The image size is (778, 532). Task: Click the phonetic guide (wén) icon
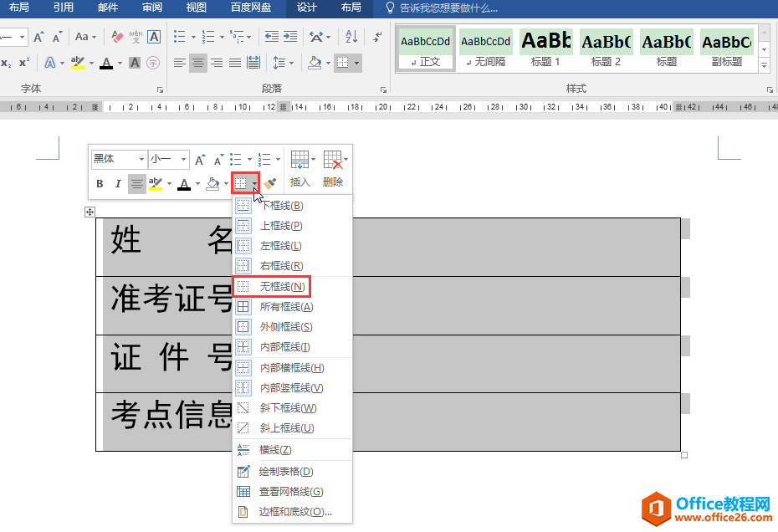136,37
